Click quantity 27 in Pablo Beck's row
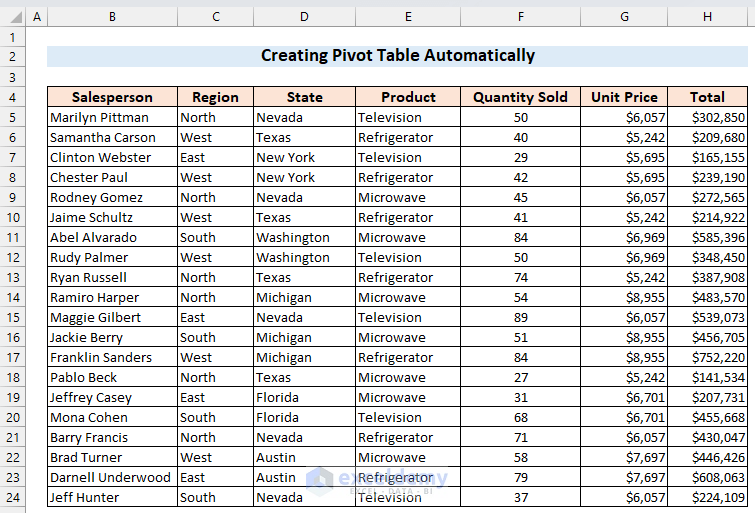Viewport: 755px width, 513px height. tap(521, 377)
